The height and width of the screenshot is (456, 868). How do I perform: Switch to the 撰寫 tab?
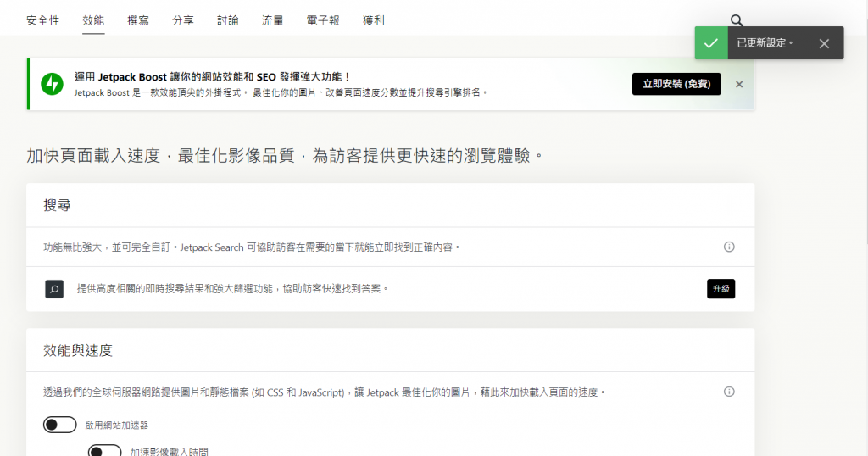pyautogui.click(x=138, y=20)
